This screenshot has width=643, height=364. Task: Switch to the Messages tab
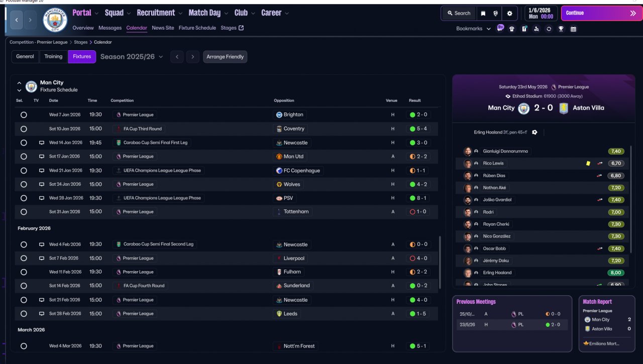pos(110,28)
